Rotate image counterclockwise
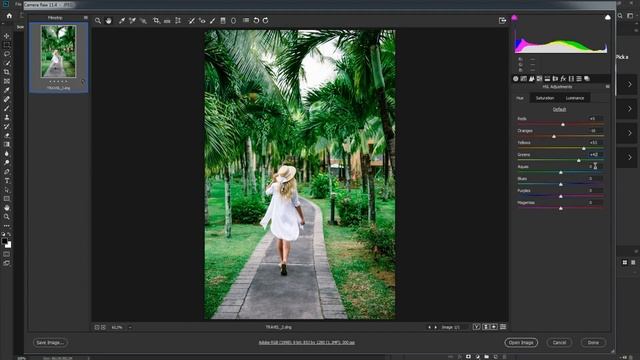 click(x=256, y=20)
